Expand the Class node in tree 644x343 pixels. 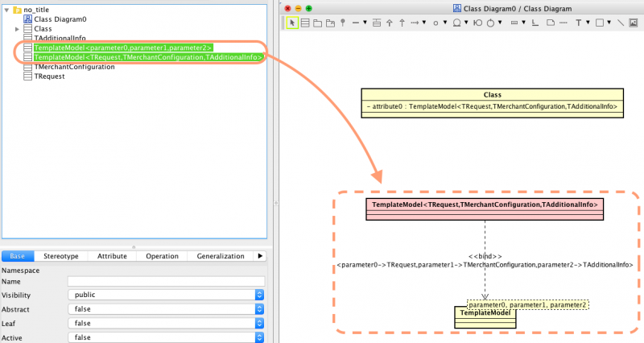(17, 29)
